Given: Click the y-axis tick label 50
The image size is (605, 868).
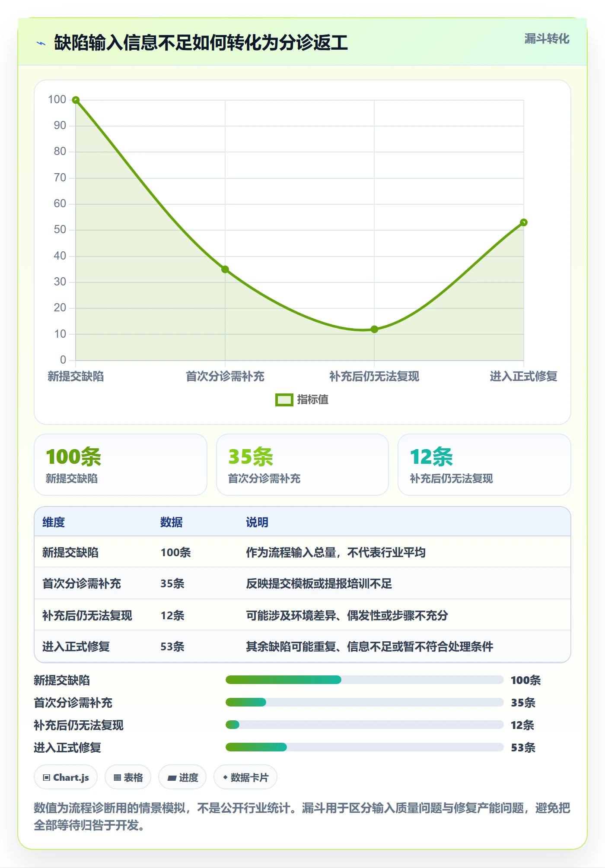Looking at the screenshot, I should pyautogui.click(x=60, y=230).
